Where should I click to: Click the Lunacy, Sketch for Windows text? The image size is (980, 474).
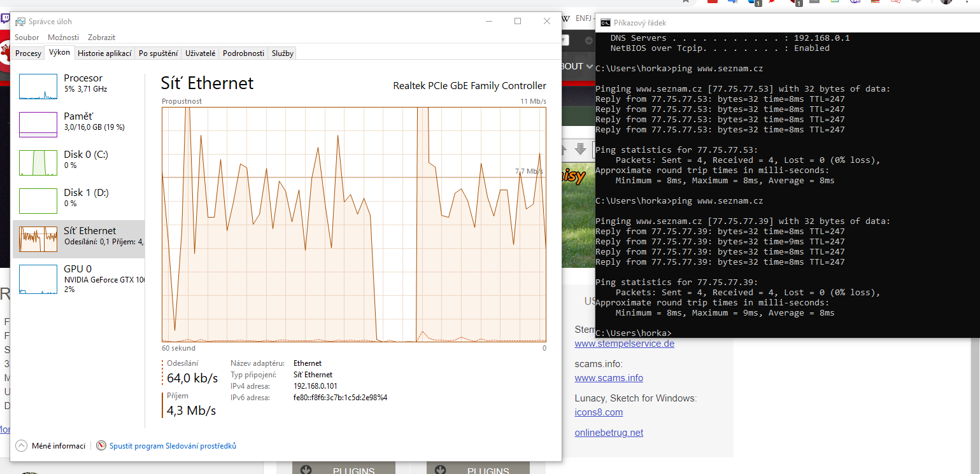tap(636, 398)
